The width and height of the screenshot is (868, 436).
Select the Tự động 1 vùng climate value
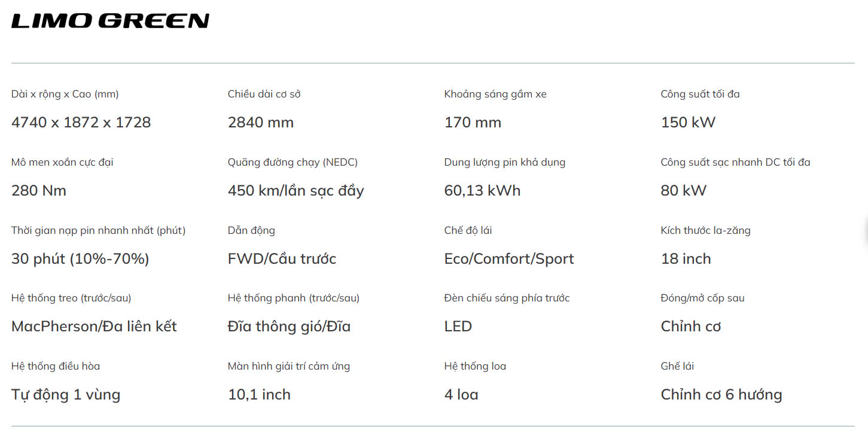pyautogui.click(x=66, y=395)
